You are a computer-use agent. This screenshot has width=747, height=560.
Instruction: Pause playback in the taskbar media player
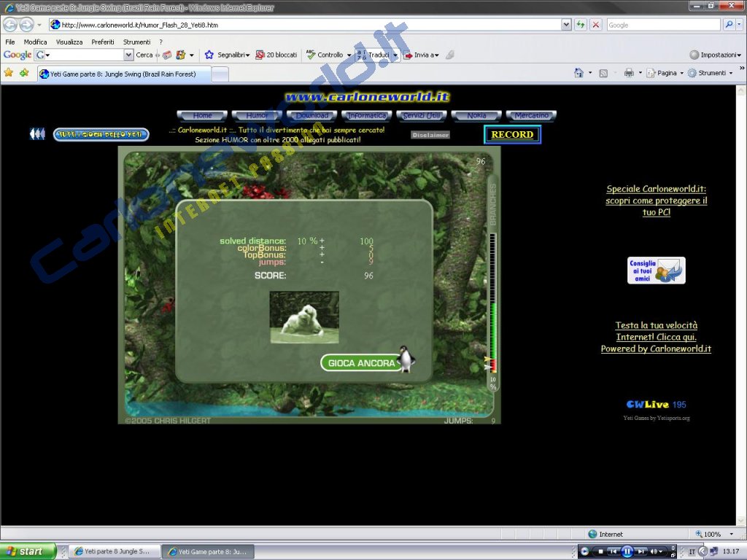pos(627,551)
